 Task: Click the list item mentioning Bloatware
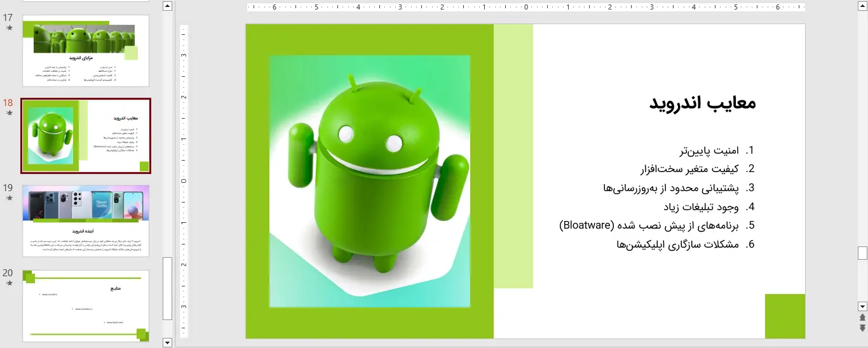[x=650, y=225]
